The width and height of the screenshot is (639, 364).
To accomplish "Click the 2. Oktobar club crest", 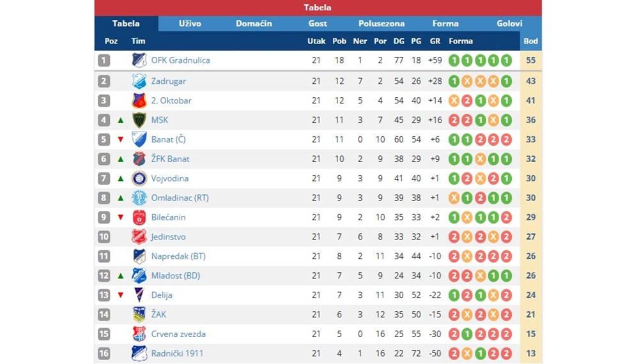I will [139, 100].
